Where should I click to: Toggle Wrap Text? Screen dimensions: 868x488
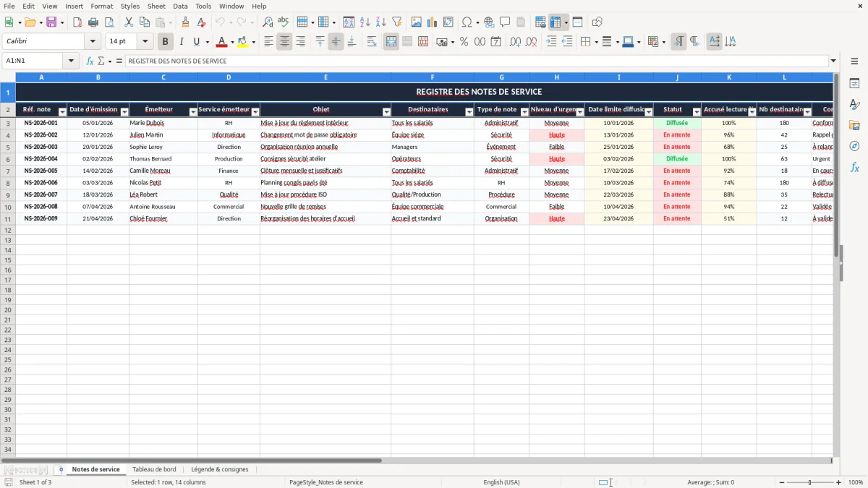pyautogui.click(x=372, y=42)
